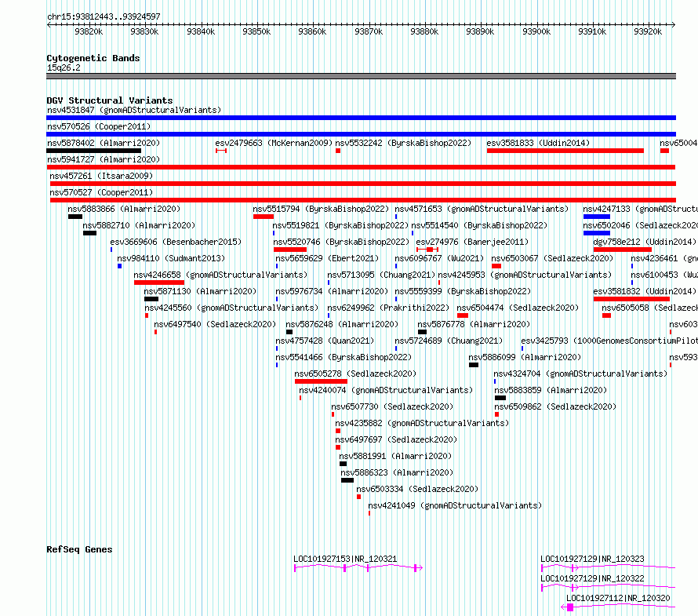Click nsv457261 (Itsara2009) label
The width and height of the screenshot is (698, 616).
pyautogui.click(x=101, y=176)
